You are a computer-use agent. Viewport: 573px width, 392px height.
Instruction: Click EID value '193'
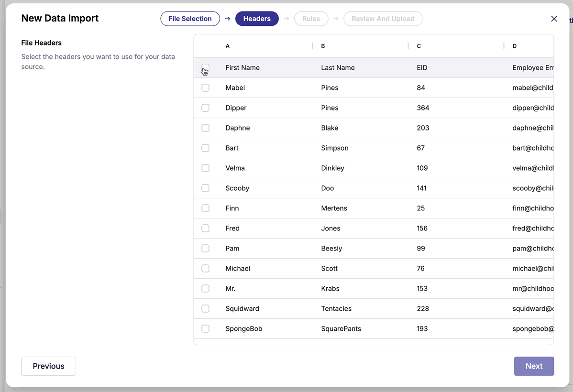422,329
